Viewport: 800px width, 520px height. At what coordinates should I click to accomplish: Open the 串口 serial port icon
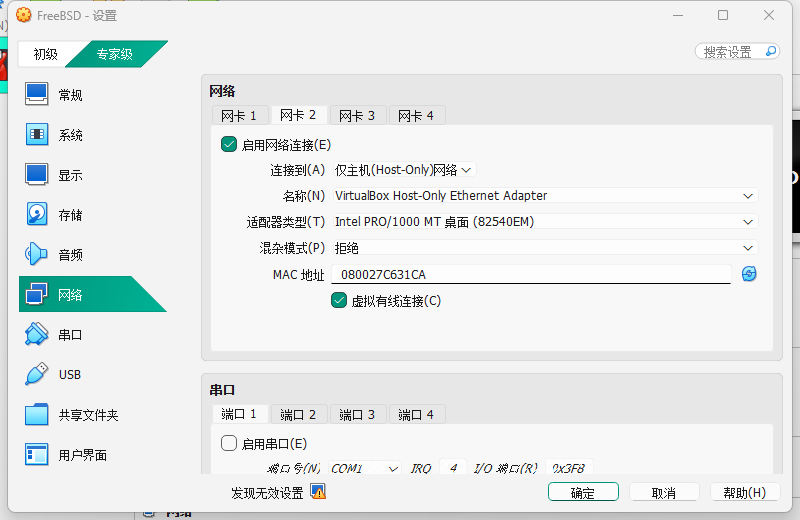point(37,334)
